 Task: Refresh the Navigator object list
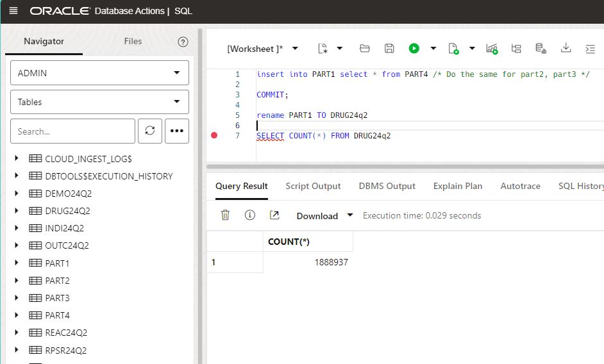pyautogui.click(x=150, y=131)
